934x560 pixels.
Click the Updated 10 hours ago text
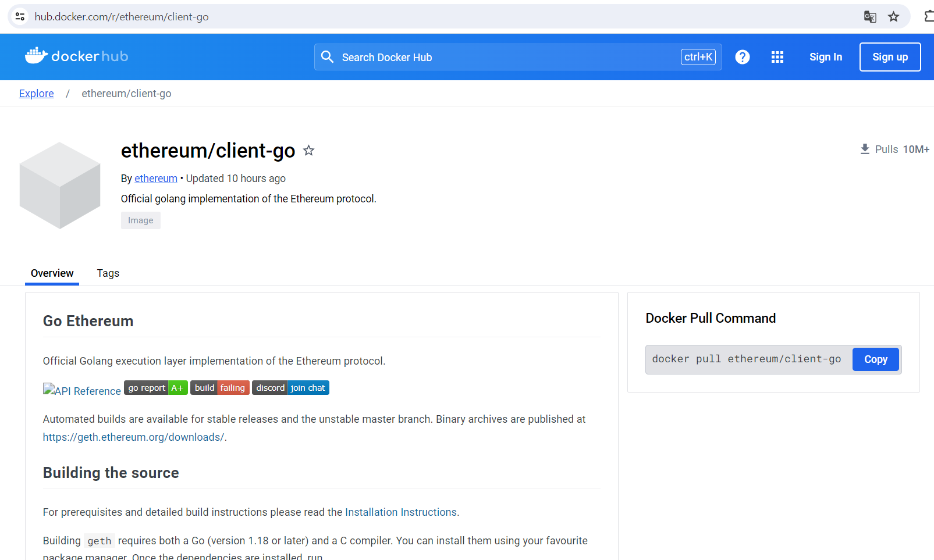(236, 179)
